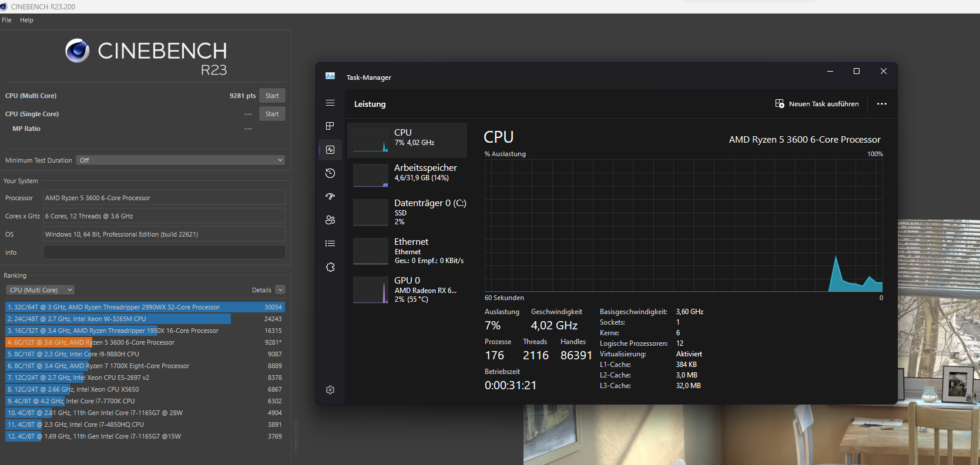Open Details list icon in Task Manager

[x=330, y=244]
